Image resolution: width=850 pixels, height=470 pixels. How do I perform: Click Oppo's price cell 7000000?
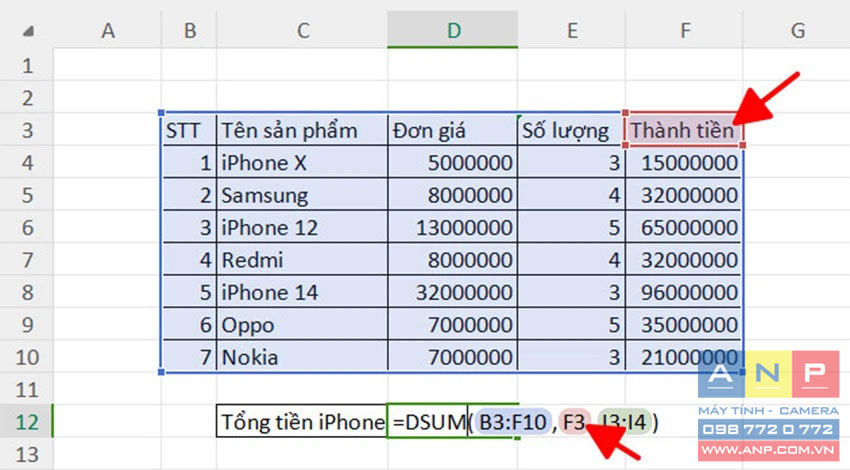tap(453, 325)
